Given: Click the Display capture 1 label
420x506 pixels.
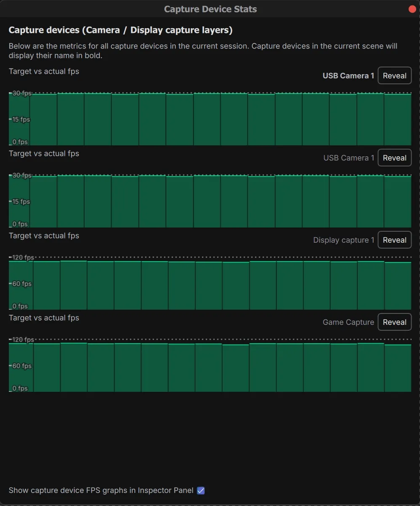Looking at the screenshot, I should (x=344, y=240).
